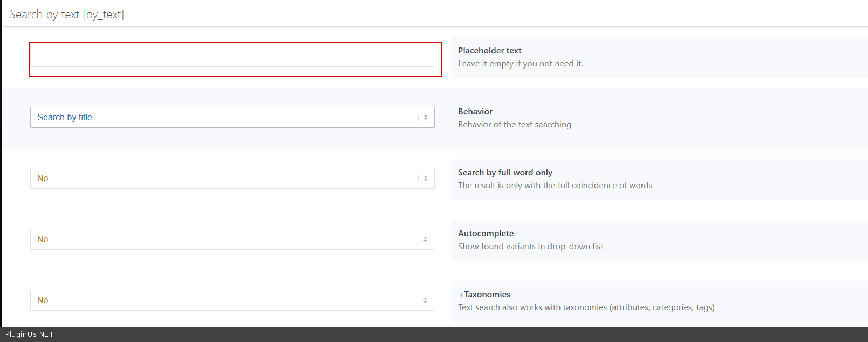Click the Behavior option label
Viewport: 868px width, 342px height.
tap(475, 112)
